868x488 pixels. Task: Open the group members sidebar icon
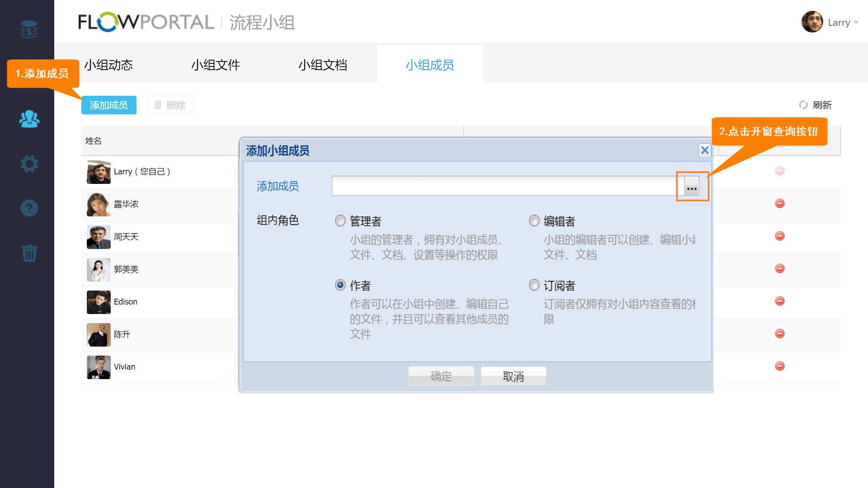click(29, 119)
